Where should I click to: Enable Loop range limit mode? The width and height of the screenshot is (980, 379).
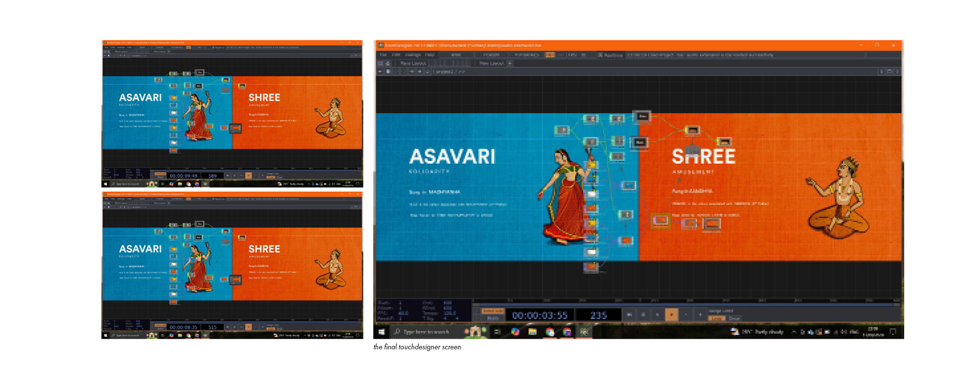click(x=717, y=318)
